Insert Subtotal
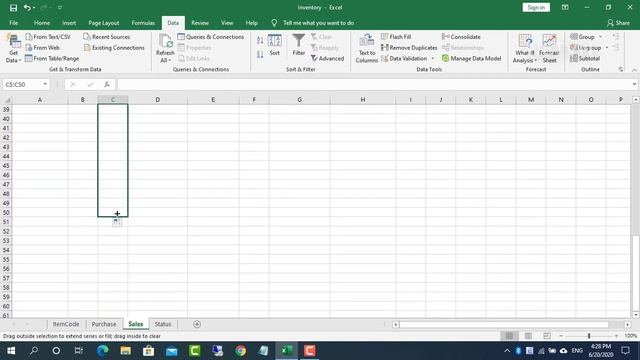Screen dimensions: 640x360 coord(585,58)
